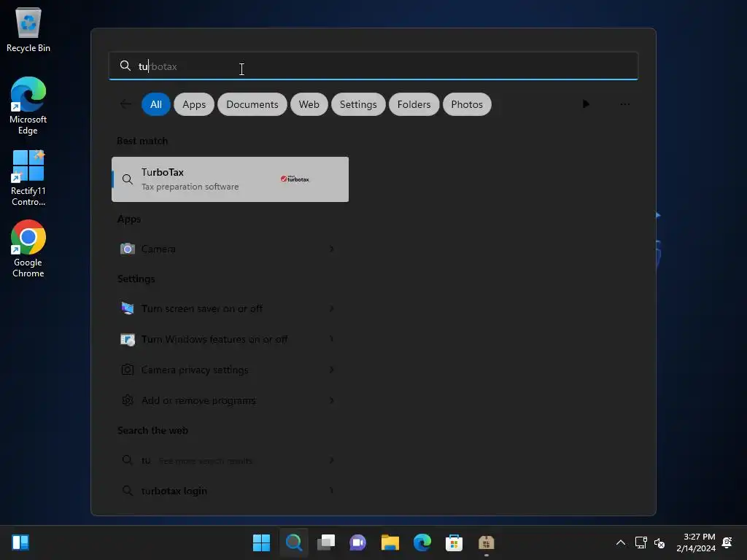Open Task View on the taskbar

point(326,542)
